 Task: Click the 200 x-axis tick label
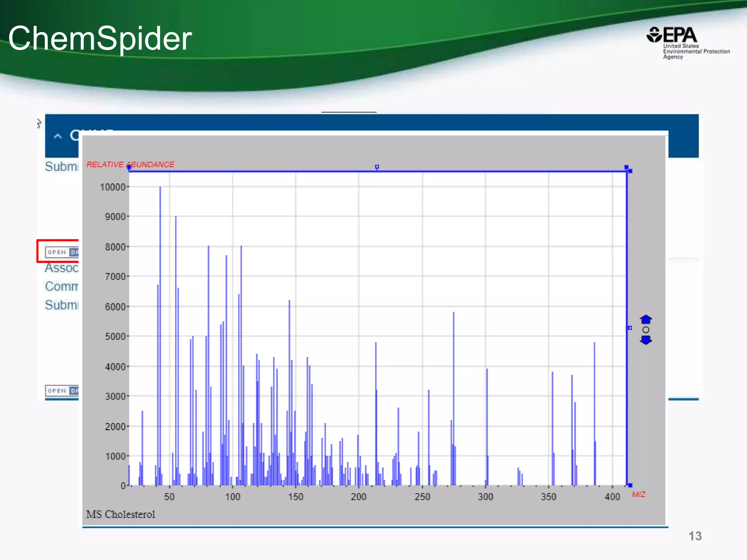(x=359, y=497)
